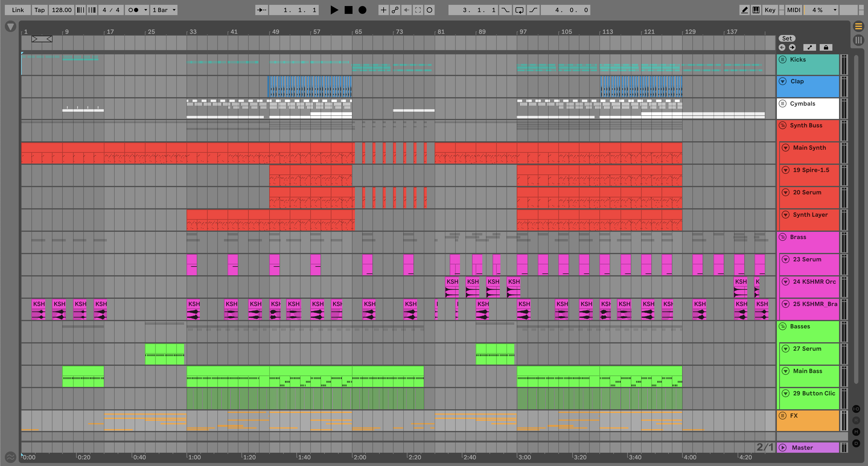Open MIDI Map Mode switch

pyautogui.click(x=793, y=10)
